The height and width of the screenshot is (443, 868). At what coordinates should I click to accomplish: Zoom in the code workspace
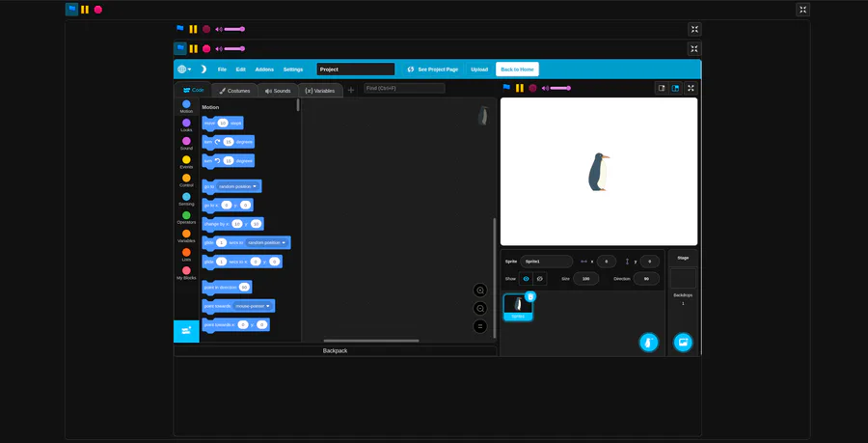480,291
